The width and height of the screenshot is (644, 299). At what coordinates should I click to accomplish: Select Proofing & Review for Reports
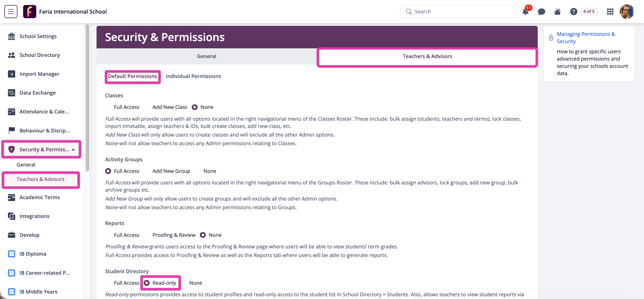147,235
